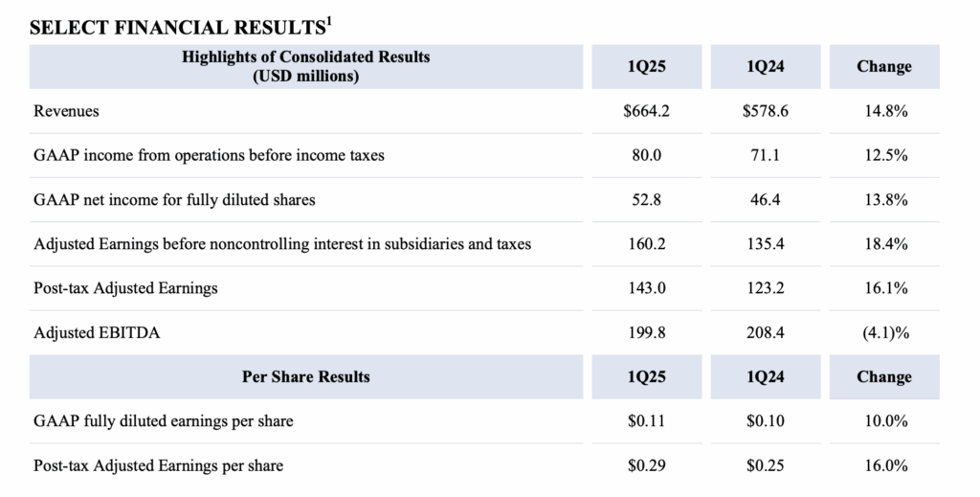Image resolution: width=980 pixels, height=497 pixels.
Task: Click the top Change column header
Action: tap(884, 66)
